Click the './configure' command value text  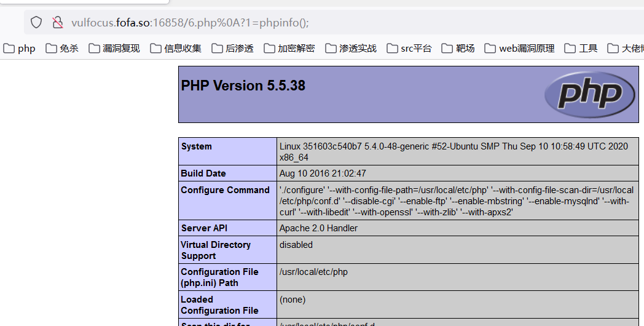click(x=457, y=201)
